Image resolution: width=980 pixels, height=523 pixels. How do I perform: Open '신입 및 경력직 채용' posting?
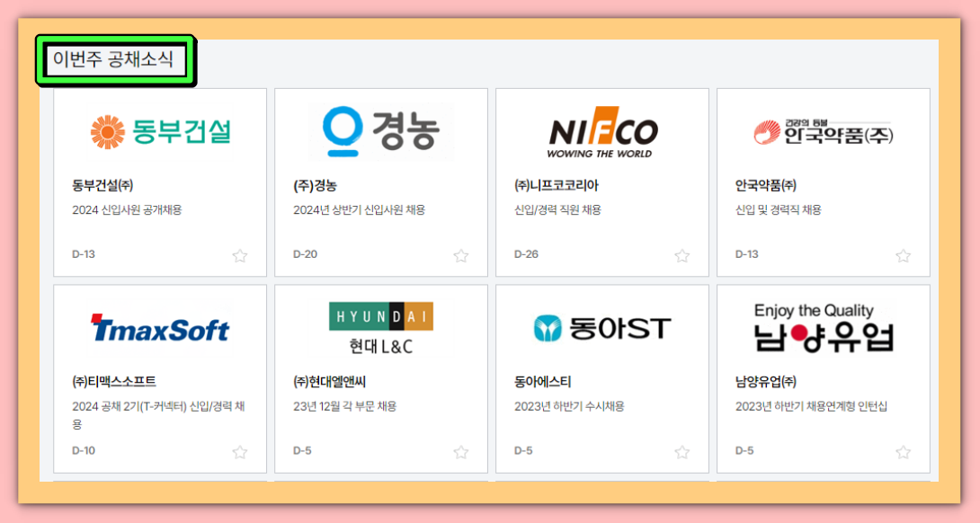778,210
